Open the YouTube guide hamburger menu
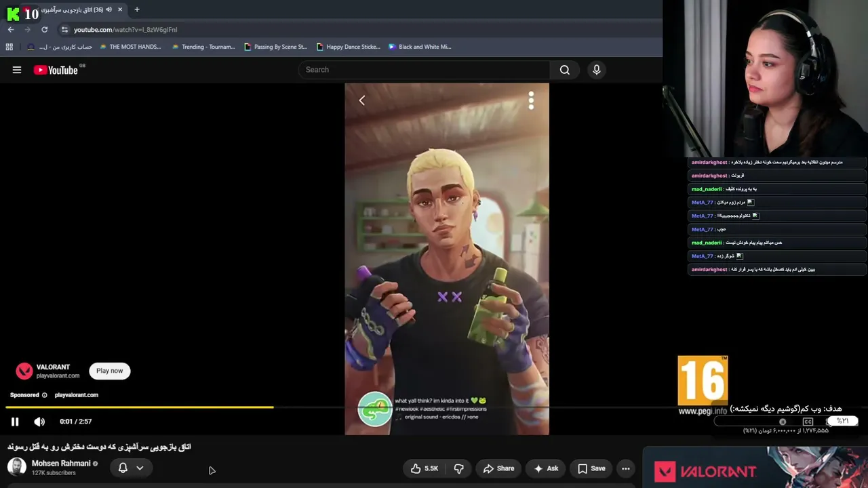Viewport: 868px width, 488px height. pos(17,70)
